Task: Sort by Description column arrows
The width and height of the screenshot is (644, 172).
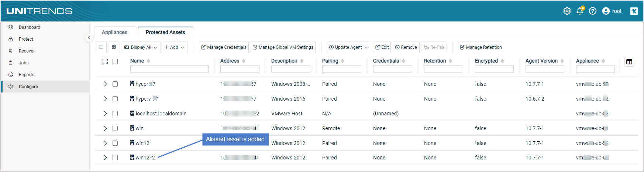Action: 302,61
